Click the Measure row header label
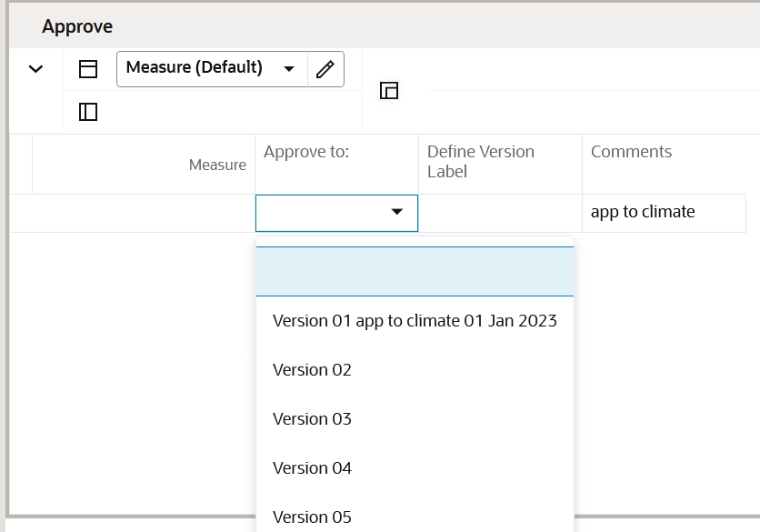This screenshot has width=760, height=532. click(x=217, y=165)
